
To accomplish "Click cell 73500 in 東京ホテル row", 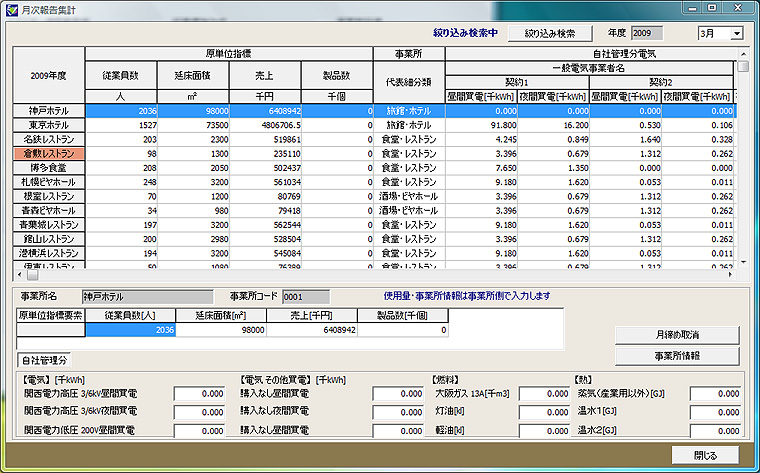I will [193, 125].
